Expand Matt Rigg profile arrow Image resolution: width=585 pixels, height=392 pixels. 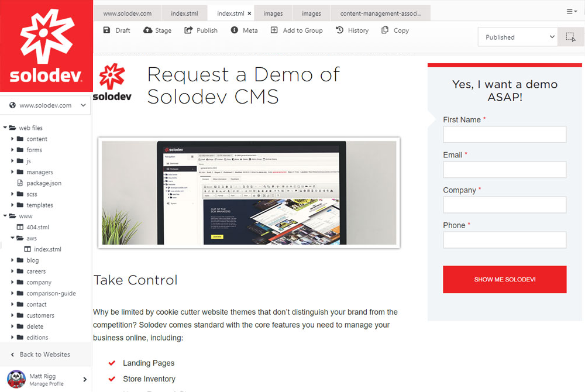tap(85, 379)
